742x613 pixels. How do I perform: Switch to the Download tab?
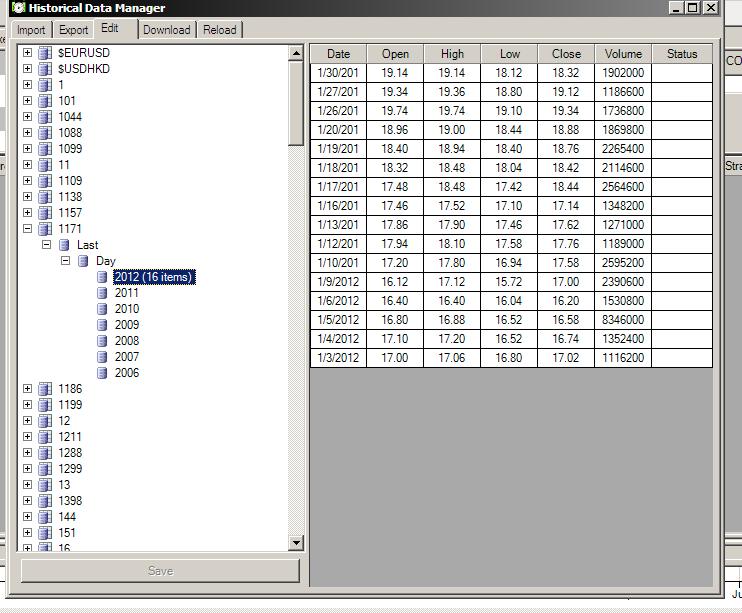click(167, 30)
